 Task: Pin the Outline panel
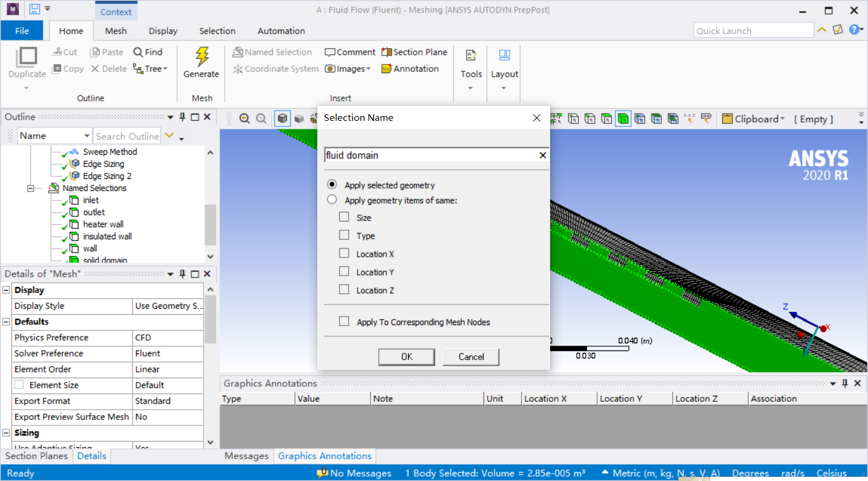click(x=183, y=117)
